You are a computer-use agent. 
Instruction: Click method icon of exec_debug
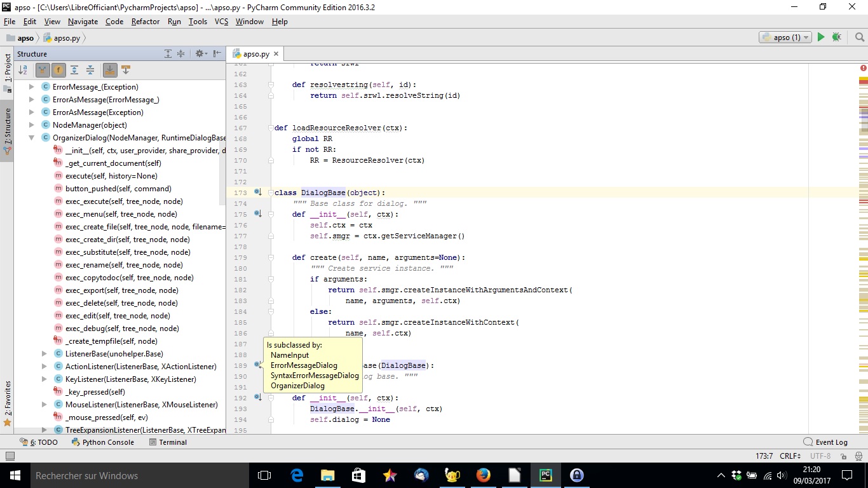tap(58, 329)
